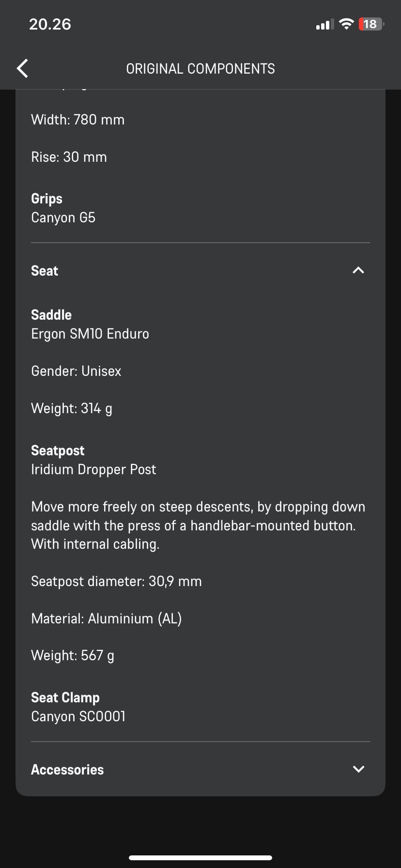Screen dimensions: 401x868
Task: Tap the Gender Unisex line
Action: [76, 371]
